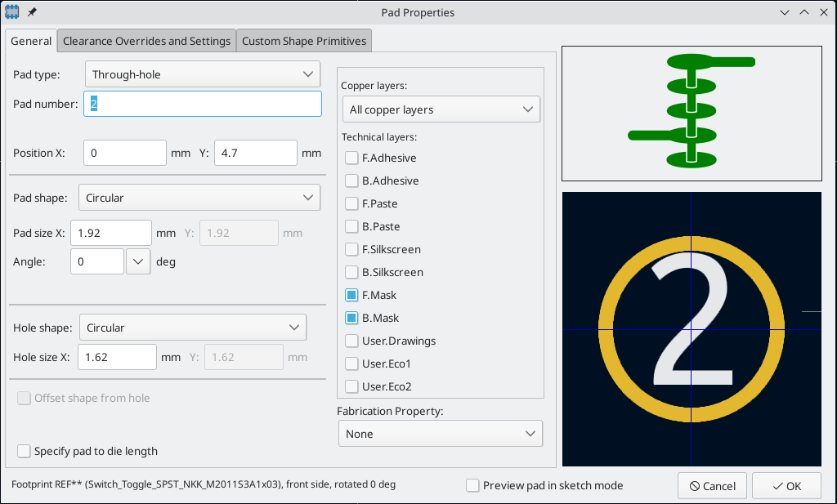Click the Angle dropdown arrow

[x=138, y=261]
